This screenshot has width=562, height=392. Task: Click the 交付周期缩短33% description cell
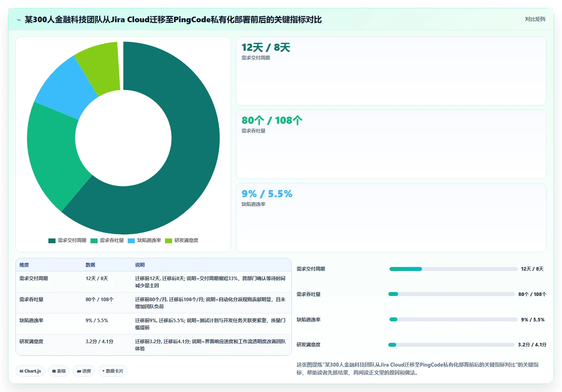pyautogui.click(x=211, y=282)
